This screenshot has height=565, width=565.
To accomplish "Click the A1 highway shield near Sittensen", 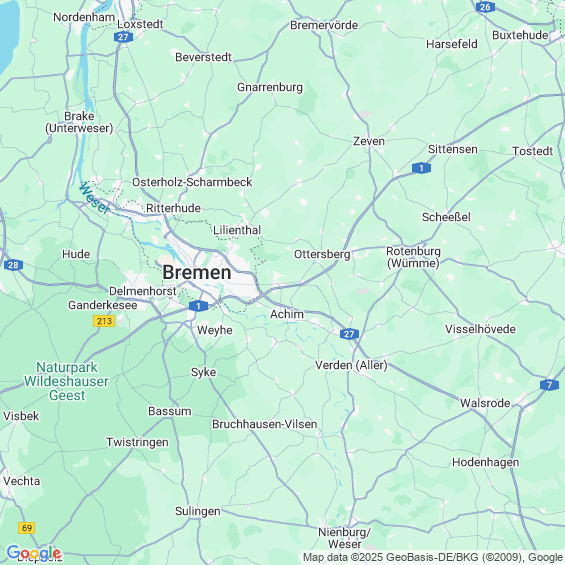I will pyautogui.click(x=421, y=168).
